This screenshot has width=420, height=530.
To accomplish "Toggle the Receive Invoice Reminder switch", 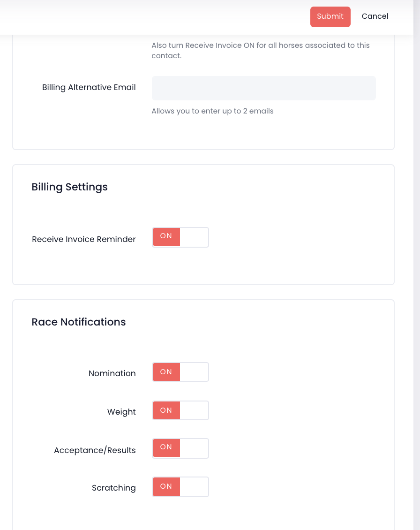I will pos(180,237).
